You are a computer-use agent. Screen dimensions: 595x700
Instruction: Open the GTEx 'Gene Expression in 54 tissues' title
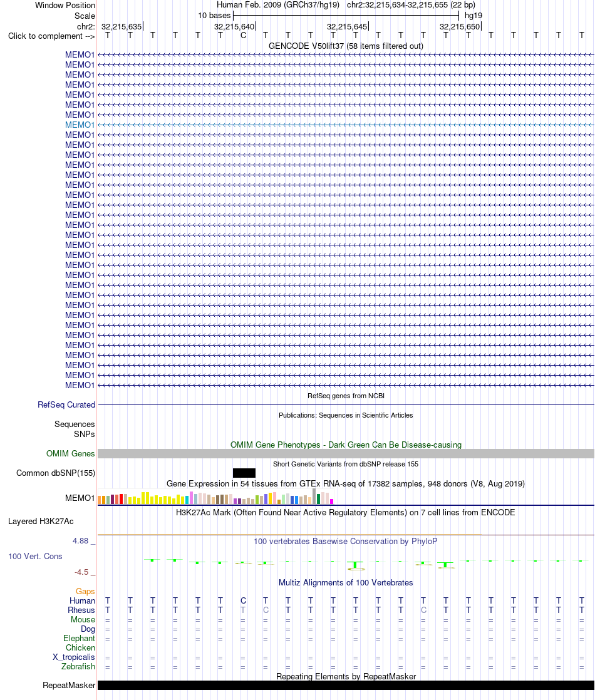click(x=346, y=484)
